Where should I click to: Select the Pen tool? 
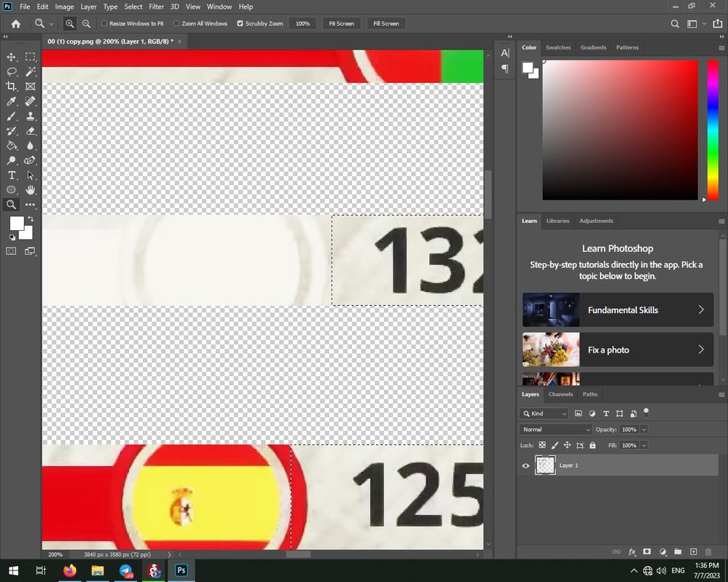tap(30, 160)
